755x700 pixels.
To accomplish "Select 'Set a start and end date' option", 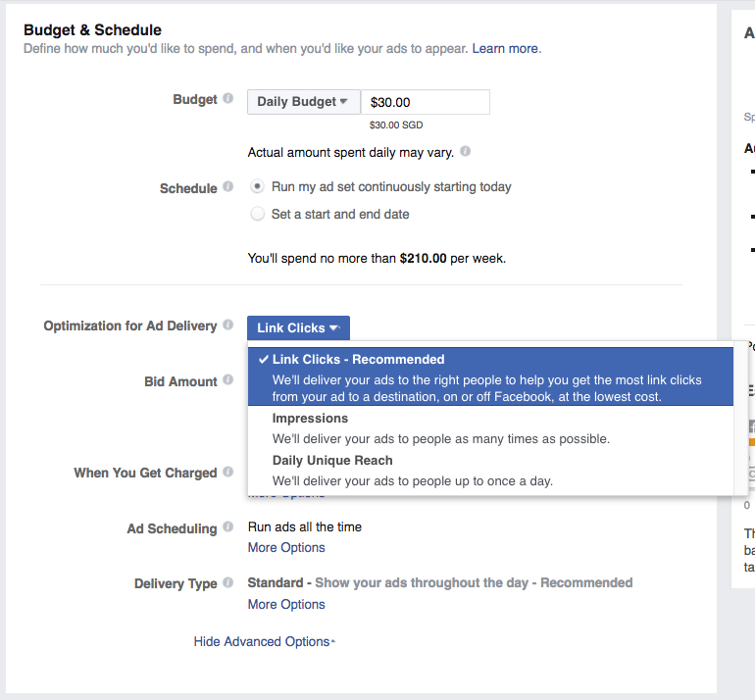I will pyautogui.click(x=257, y=214).
